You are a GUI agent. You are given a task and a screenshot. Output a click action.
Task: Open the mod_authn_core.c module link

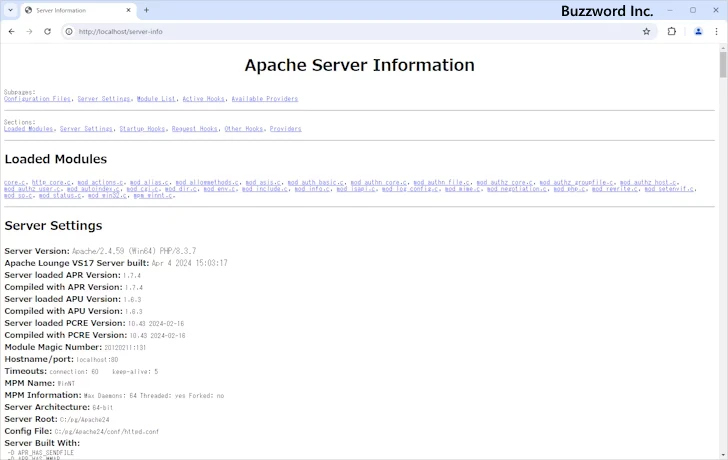click(x=379, y=183)
